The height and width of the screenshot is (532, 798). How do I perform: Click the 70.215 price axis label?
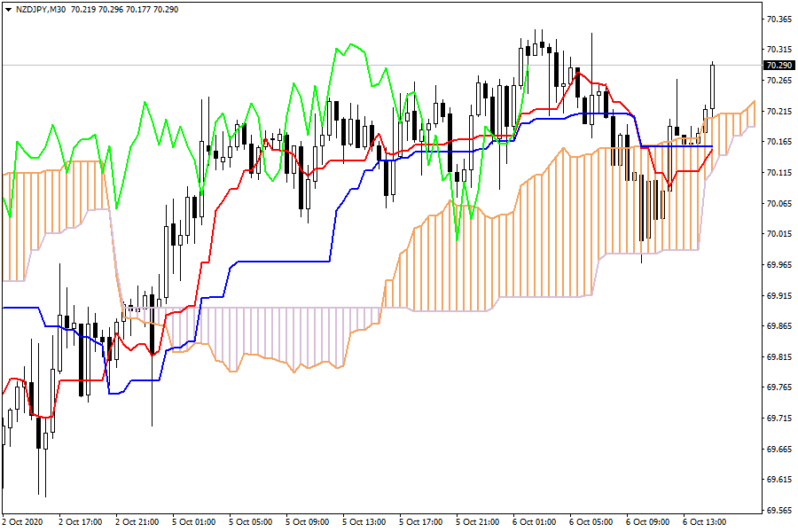(x=778, y=111)
